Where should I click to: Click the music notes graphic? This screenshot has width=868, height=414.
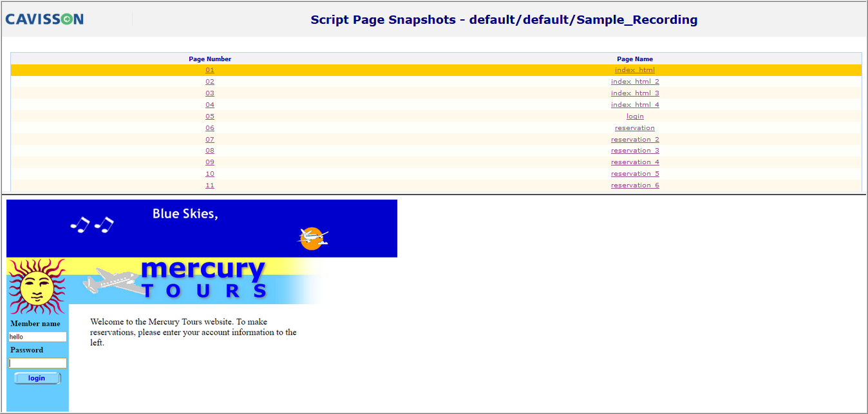[91, 225]
